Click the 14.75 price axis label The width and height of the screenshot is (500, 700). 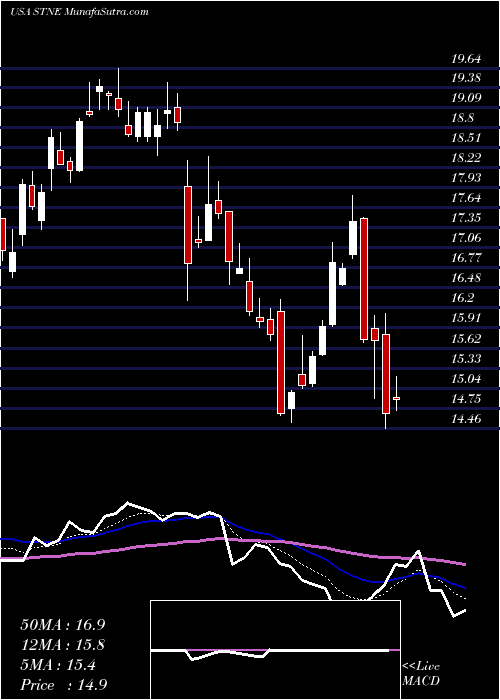click(466, 399)
